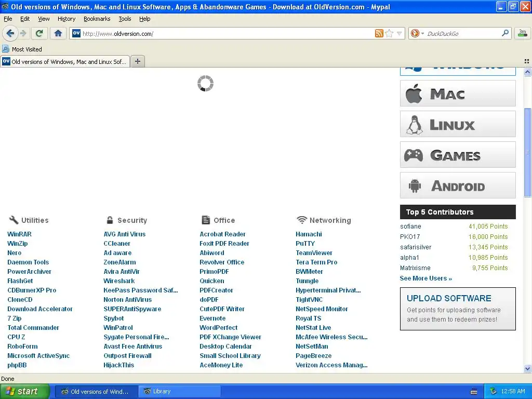Open the Wireshark link
Screen dimensions: 532x399
[x=119, y=281]
